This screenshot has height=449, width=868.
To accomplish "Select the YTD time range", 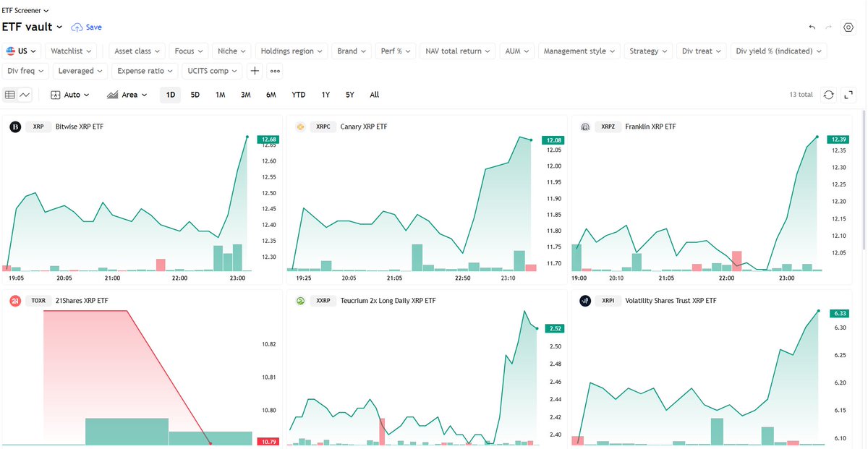I will (x=299, y=95).
